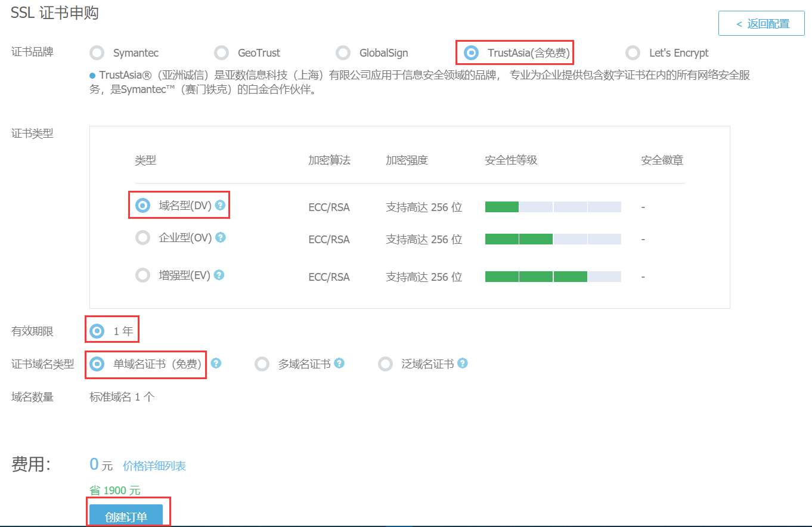Click the 标准域名 1 个 value
Screen dimensions: 812x527
[x=122, y=397]
